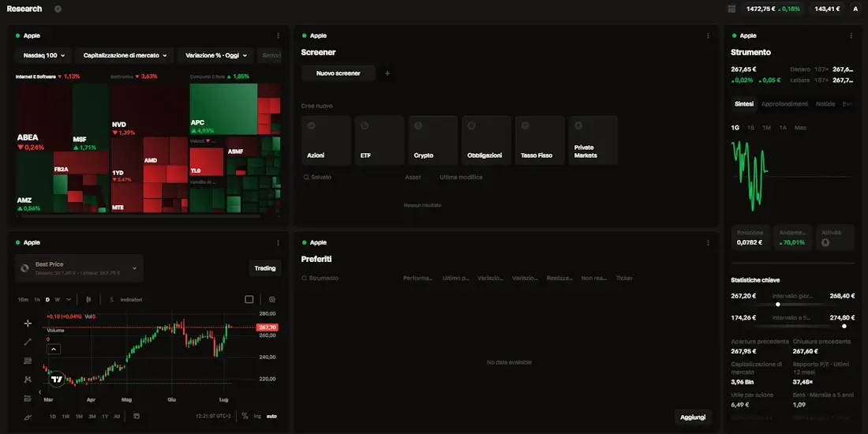This screenshot has height=434, width=868.
Task: Select the 1h chart interval
Action: [37, 300]
